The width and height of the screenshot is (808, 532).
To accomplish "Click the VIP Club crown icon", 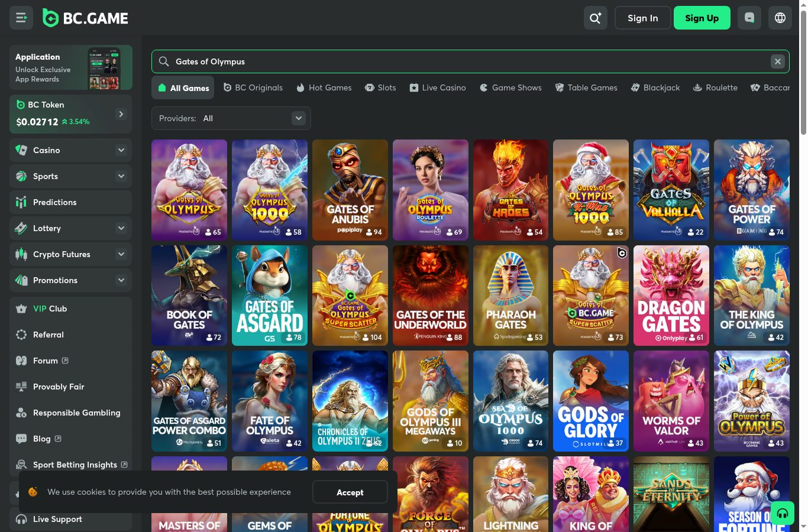I will 21,309.
